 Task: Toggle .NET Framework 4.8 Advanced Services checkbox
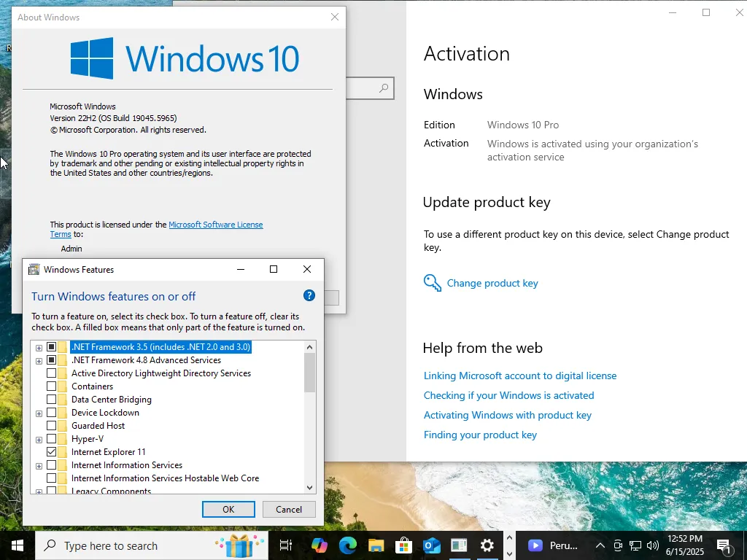pyautogui.click(x=52, y=360)
